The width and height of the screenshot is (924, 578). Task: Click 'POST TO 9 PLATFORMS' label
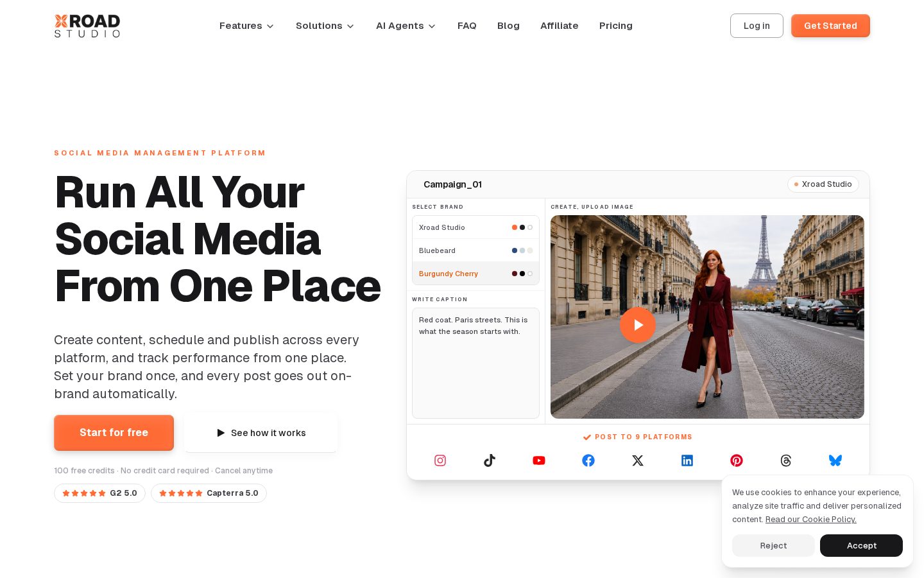tap(644, 437)
